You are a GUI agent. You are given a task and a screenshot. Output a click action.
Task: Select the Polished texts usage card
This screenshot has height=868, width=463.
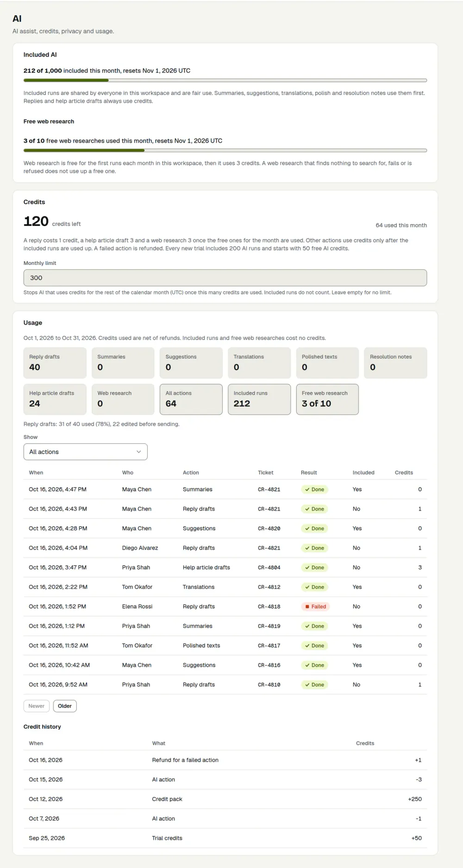point(327,363)
